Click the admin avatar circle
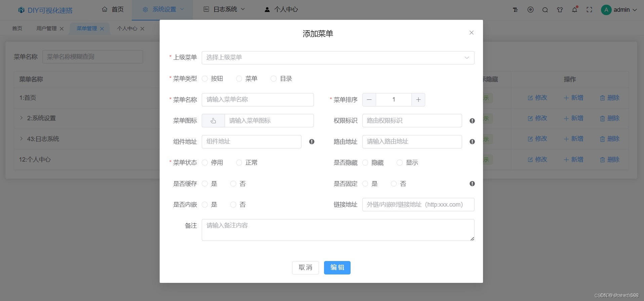Screen dimensions: 644x301 pos(606,10)
